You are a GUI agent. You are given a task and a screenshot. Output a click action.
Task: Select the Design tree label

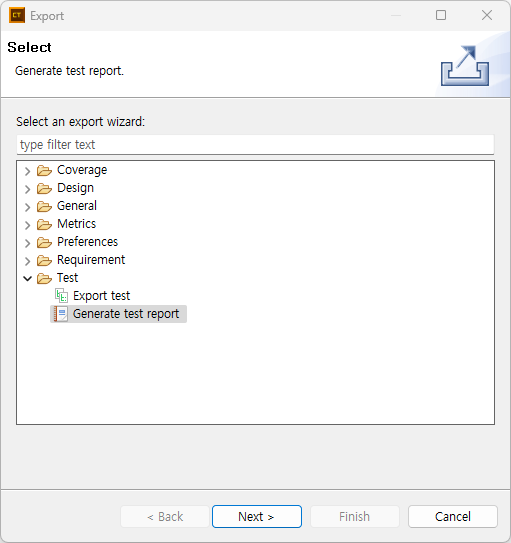[75, 188]
